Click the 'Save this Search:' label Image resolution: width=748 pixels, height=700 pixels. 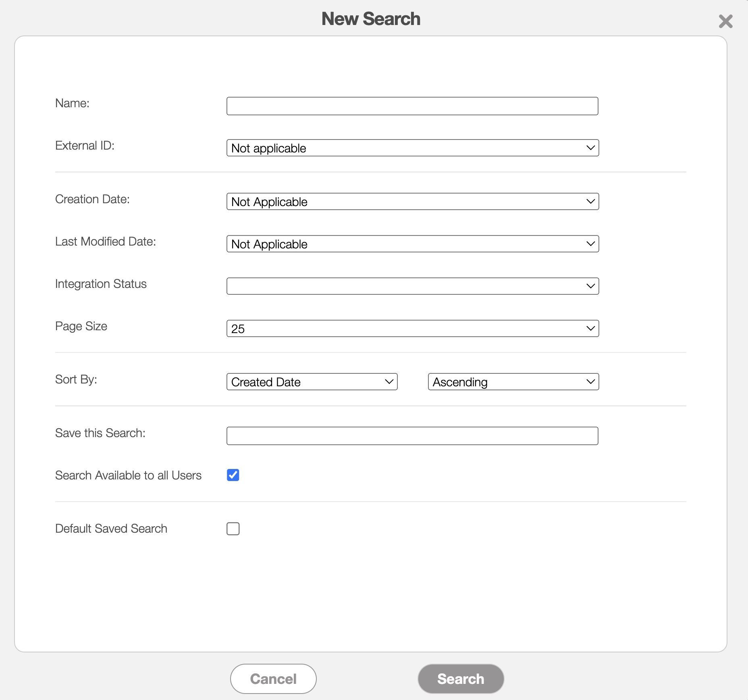[100, 433]
